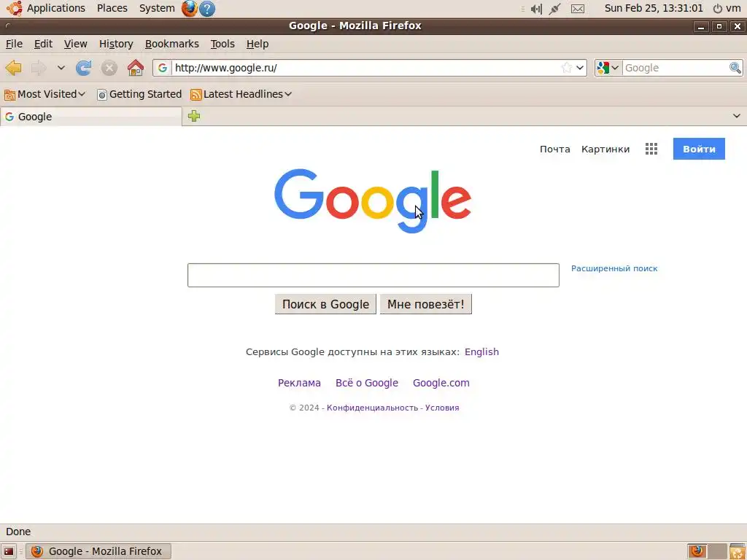Image resolution: width=747 pixels, height=560 pixels.
Task: Expand the Latest Headlines feed
Action: 241,94
